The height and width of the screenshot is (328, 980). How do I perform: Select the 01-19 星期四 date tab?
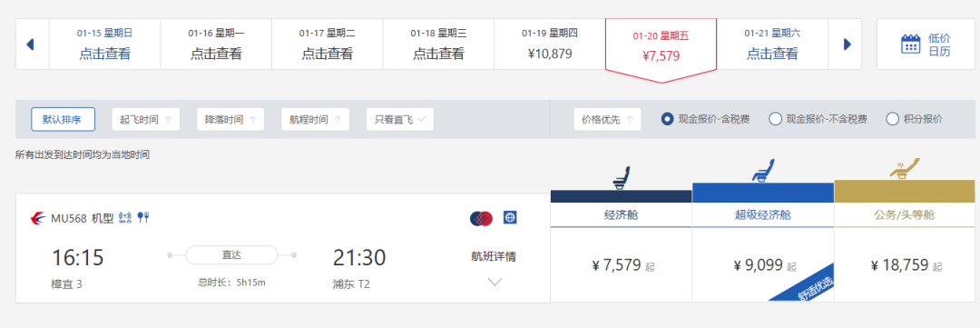549,44
